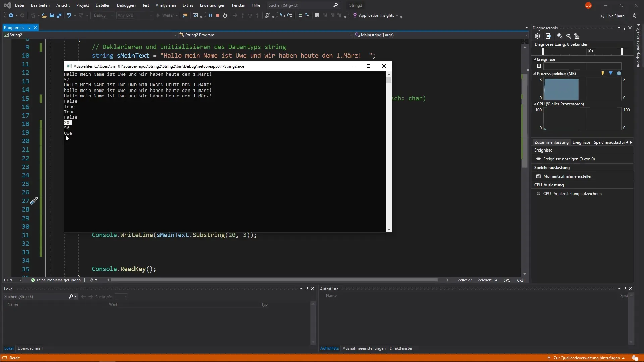Click Ereignisse anzeigen (0 von 0) link
The image size is (644, 362).
tap(569, 159)
